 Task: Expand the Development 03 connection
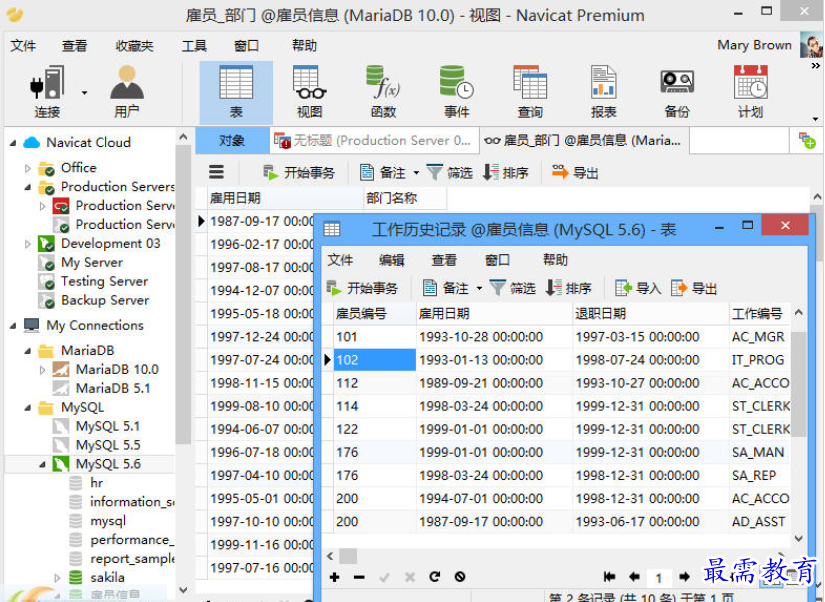point(28,244)
